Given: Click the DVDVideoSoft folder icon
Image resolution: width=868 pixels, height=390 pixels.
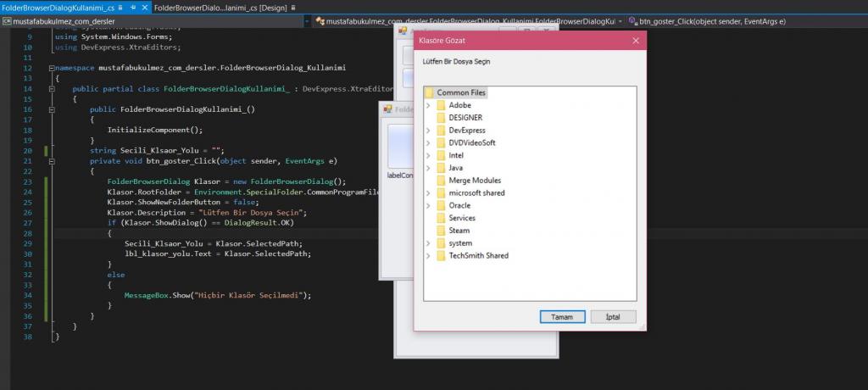Looking at the screenshot, I should click(x=441, y=143).
